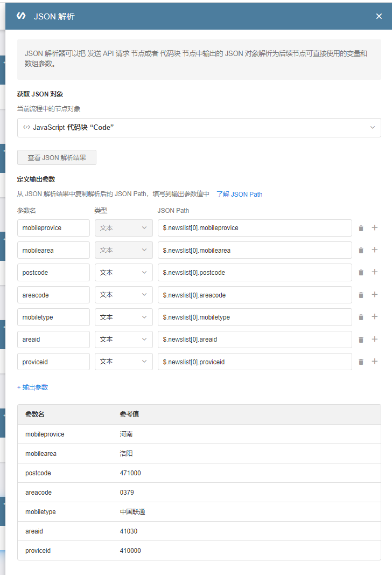Screen dimensions: 392x575
Task: Click JSON Path field for areaid
Action: tap(254, 340)
